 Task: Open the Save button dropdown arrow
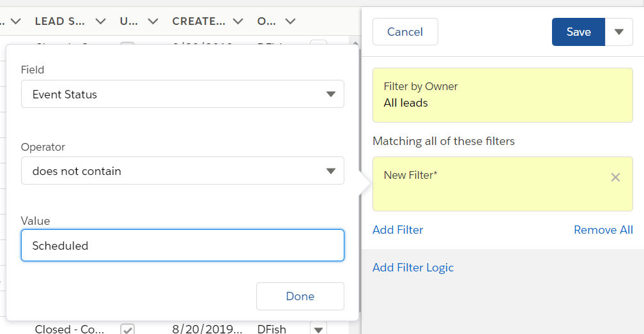pos(618,32)
